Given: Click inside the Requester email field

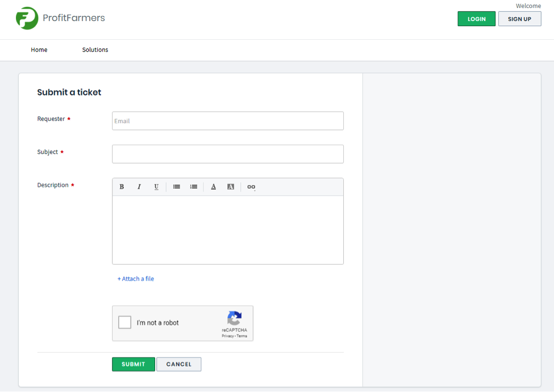Looking at the screenshot, I should [x=227, y=120].
